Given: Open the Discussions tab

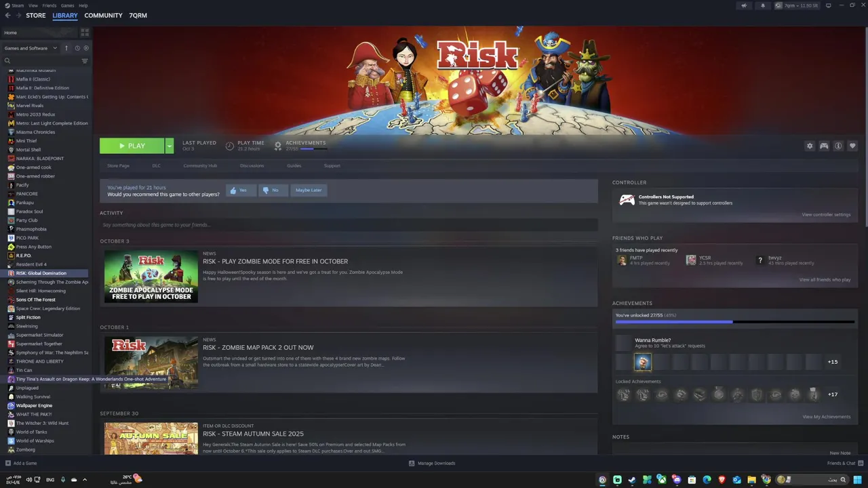Looking at the screenshot, I should pos(252,165).
